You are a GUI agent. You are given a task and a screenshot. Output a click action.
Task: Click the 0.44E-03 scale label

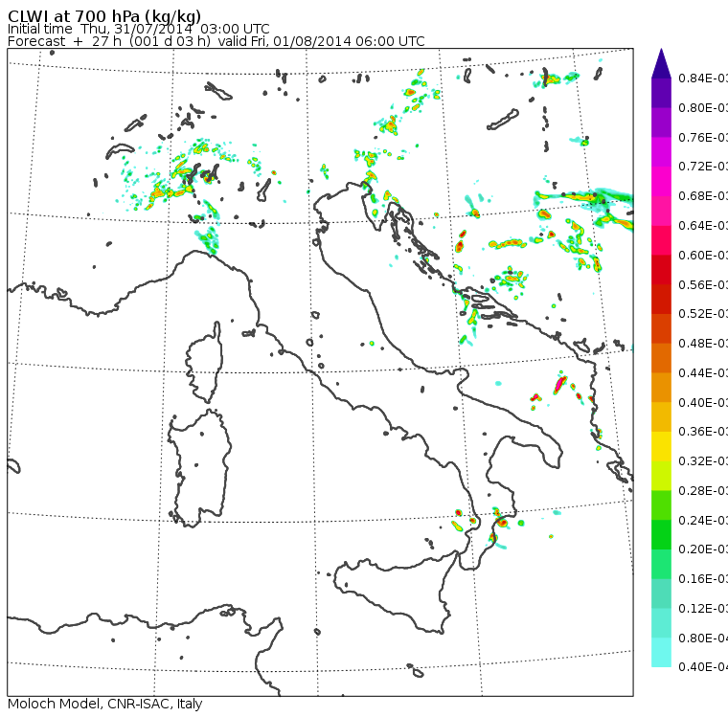coord(703,373)
